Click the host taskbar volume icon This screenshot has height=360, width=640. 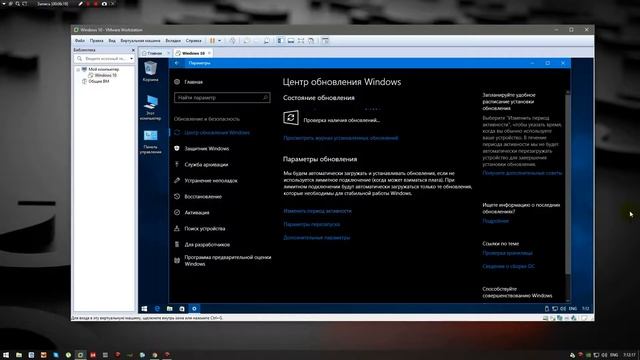tap(604, 355)
